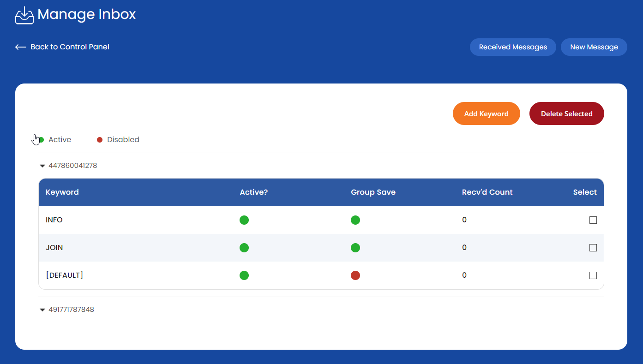Tick the JOIN keyword checkbox
The height and width of the screenshot is (364, 643).
(593, 248)
